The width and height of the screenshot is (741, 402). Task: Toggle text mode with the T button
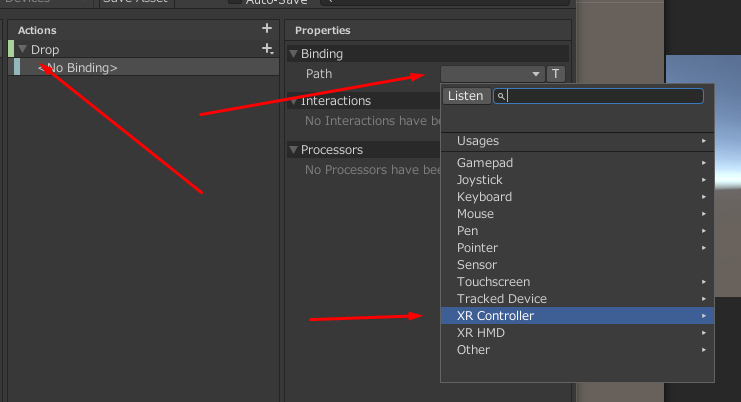[x=556, y=74]
